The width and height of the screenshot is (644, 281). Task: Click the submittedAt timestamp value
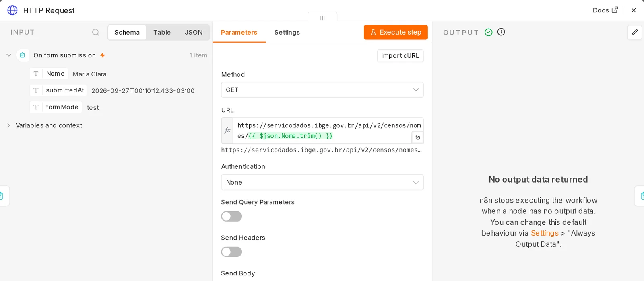click(x=143, y=91)
